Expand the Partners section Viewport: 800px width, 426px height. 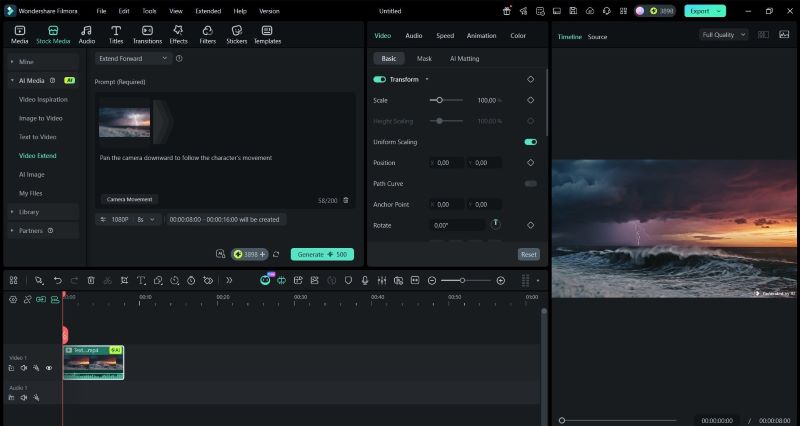click(x=43, y=231)
